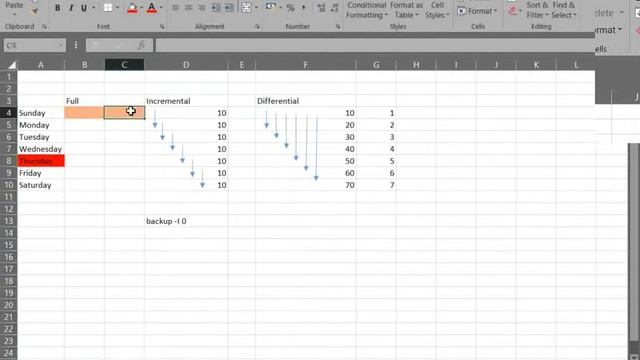Select the 'Wednesday' cell

coord(41,149)
